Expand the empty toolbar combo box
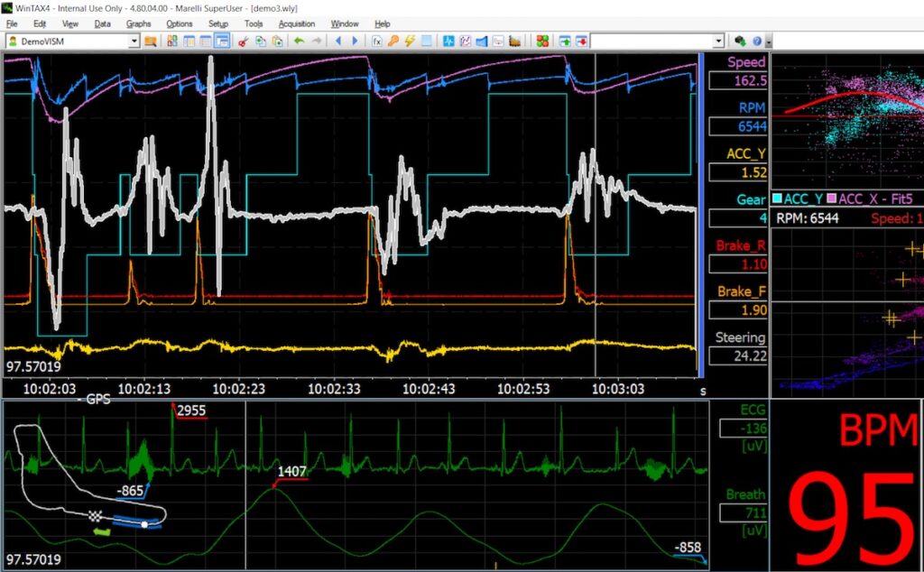 pyautogui.click(x=718, y=42)
